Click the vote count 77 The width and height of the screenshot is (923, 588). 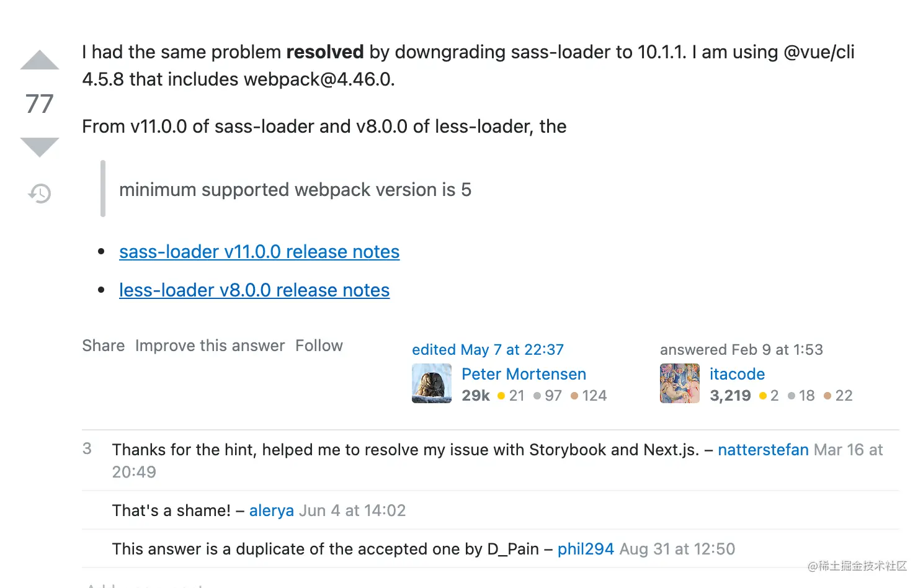pos(40,104)
